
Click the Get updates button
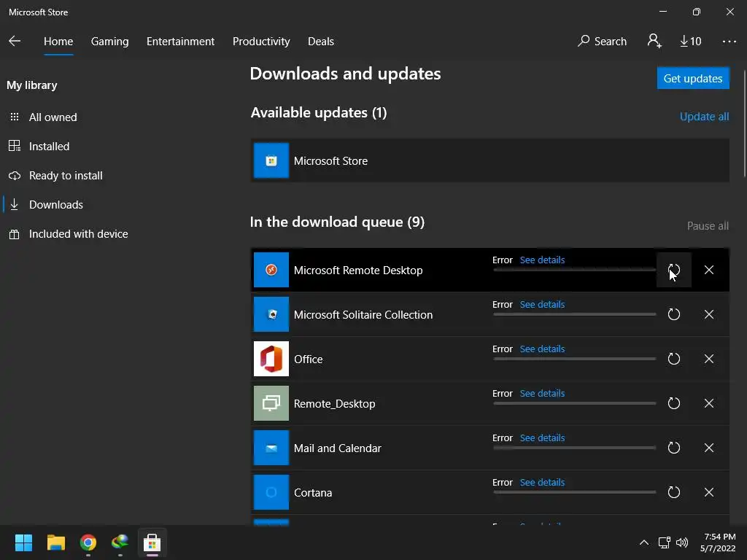click(x=693, y=78)
